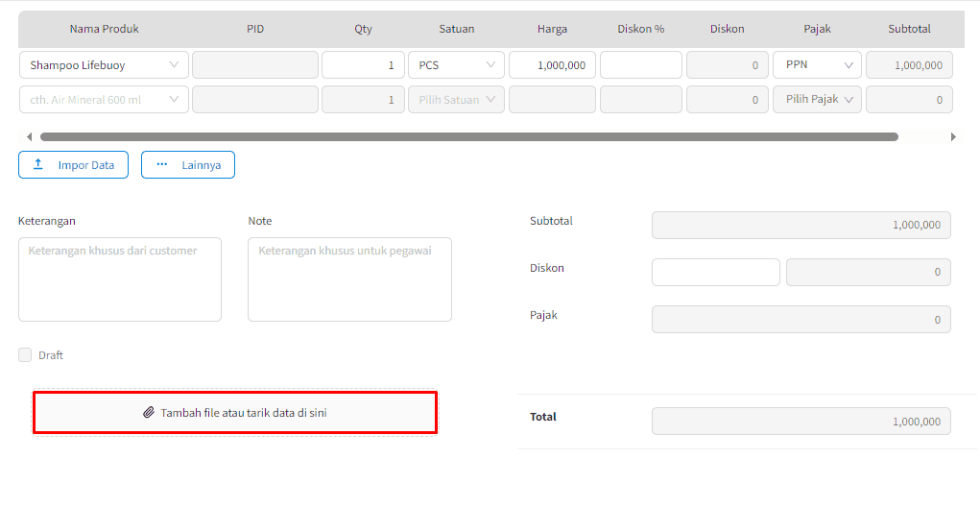Click the Diskon % column header

click(x=640, y=29)
